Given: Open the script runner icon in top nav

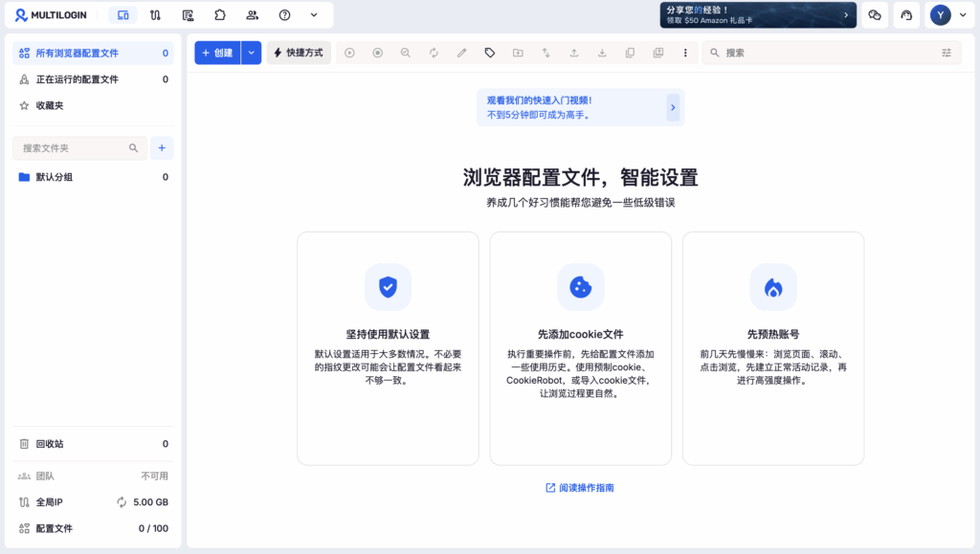Looking at the screenshot, I should tap(188, 15).
